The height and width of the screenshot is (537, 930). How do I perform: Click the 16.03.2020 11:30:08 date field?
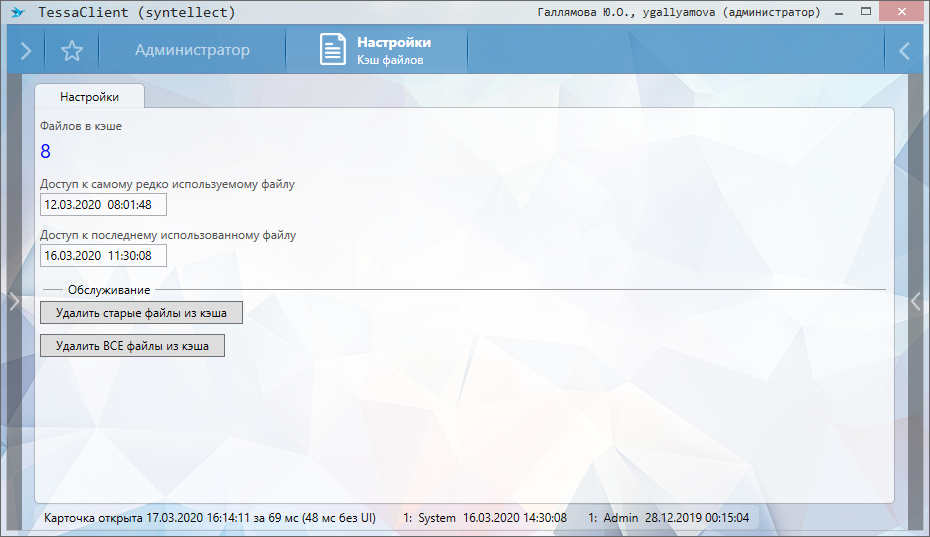(x=103, y=256)
